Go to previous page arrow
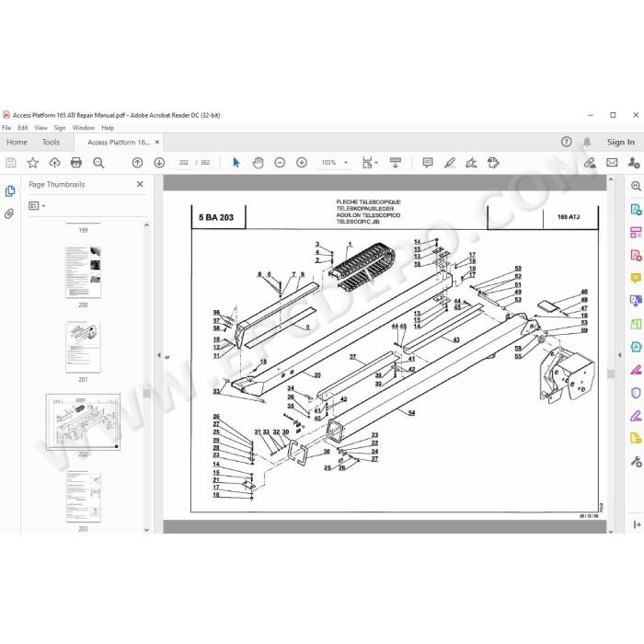 tap(138, 163)
